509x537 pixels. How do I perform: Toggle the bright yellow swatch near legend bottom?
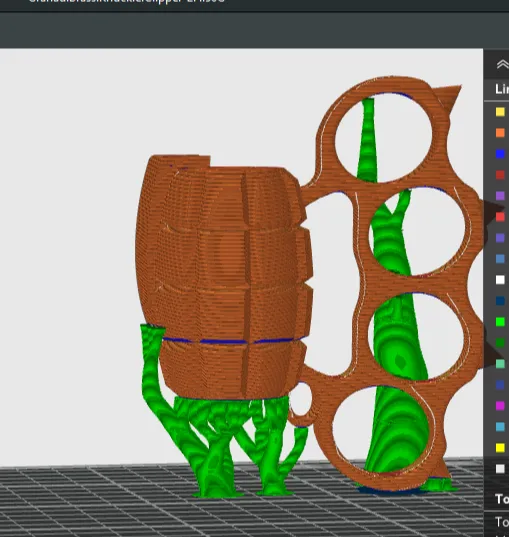(500, 448)
